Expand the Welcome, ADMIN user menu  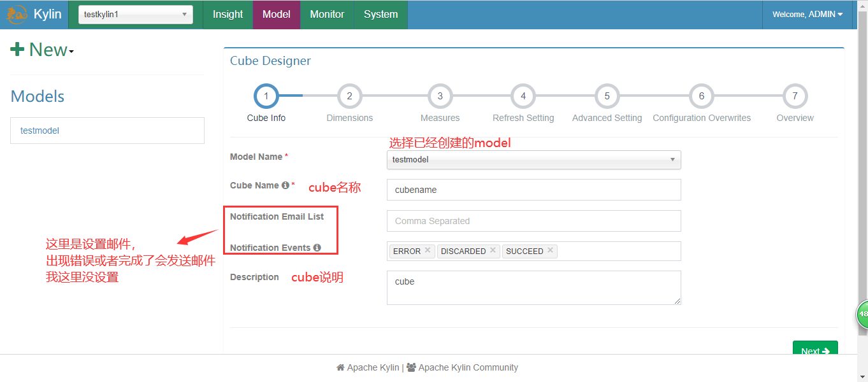pyautogui.click(x=807, y=14)
